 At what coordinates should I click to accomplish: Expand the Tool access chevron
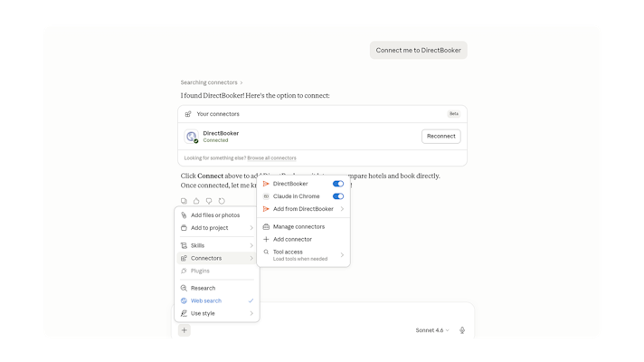coord(342,255)
